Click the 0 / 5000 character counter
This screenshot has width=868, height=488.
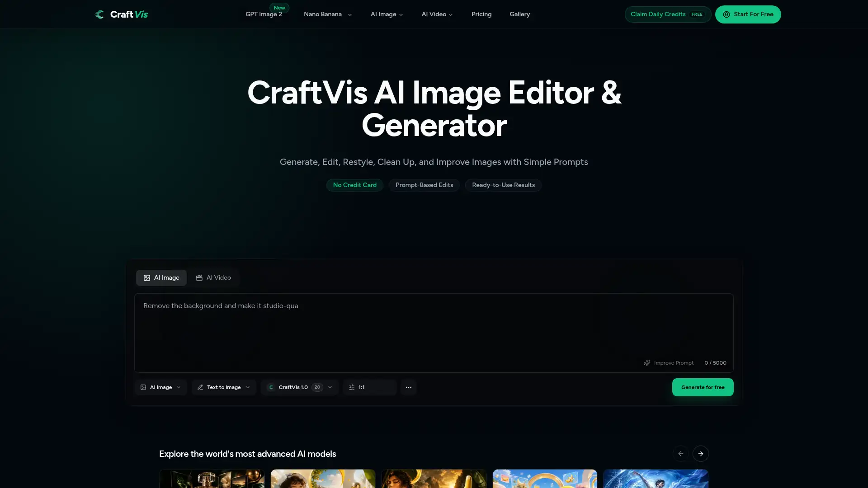(715, 363)
